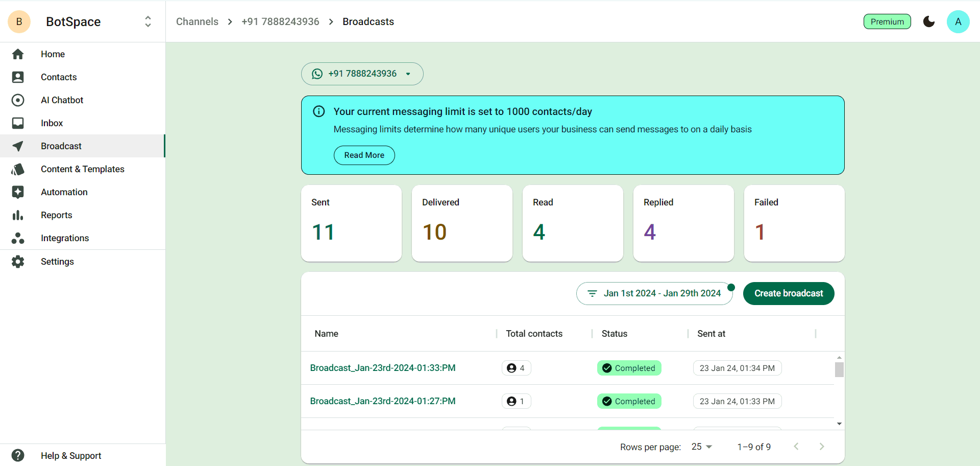Click the filter icon in date range

(x=592, y=293)
